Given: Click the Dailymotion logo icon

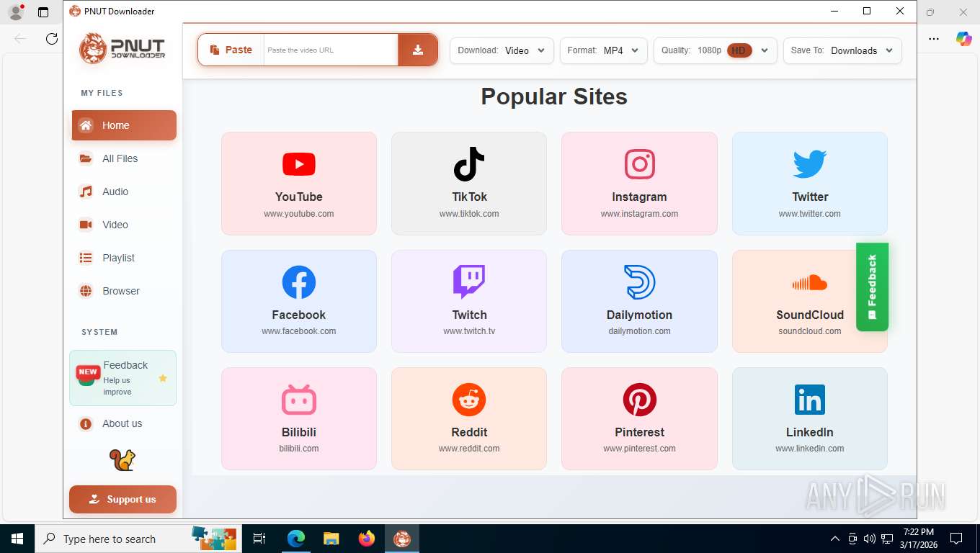Looking at the screenshot, I should 639,282.
